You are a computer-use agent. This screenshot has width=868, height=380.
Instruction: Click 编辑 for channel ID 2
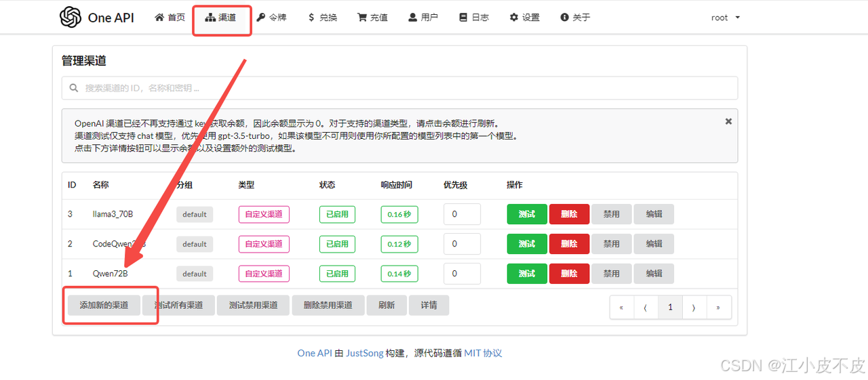tap(654, 244)
